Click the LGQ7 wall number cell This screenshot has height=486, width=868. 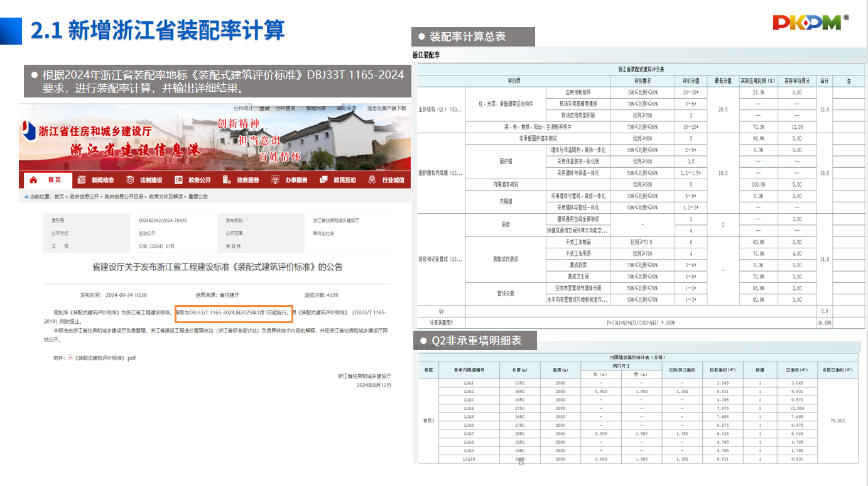469,434
